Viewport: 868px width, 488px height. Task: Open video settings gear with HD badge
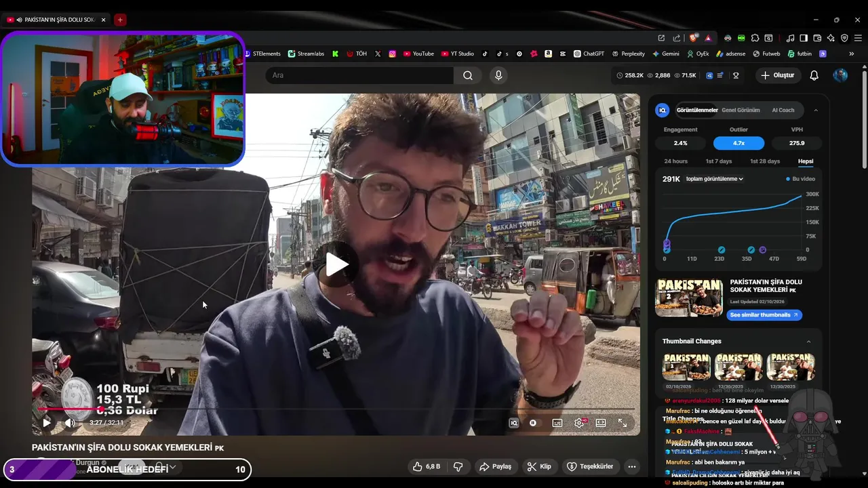[579, 423]
